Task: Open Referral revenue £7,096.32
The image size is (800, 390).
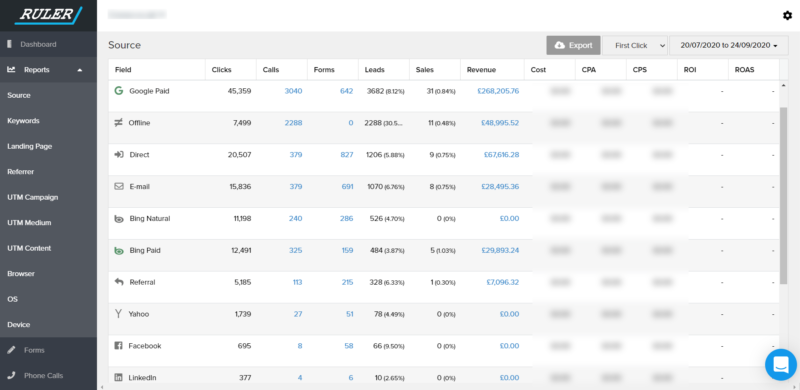Action: [503, 282]
